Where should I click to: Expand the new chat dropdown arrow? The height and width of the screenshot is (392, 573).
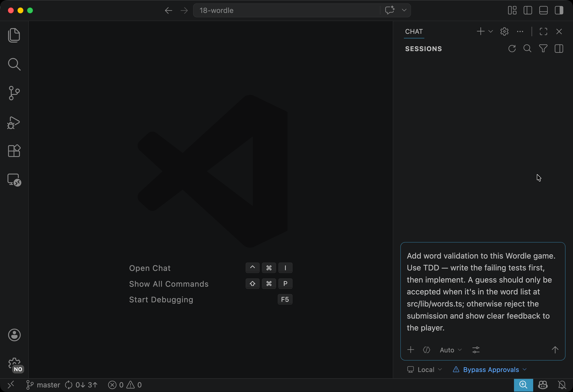(490, 31)
